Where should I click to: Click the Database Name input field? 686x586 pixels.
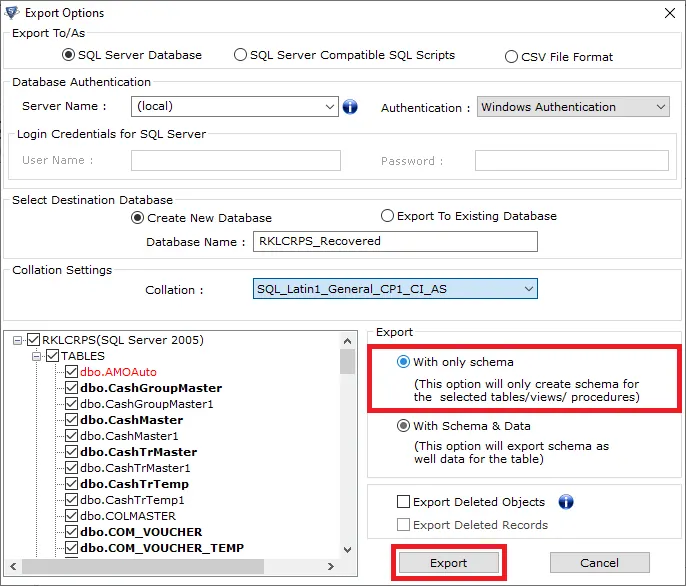[395, 241]
